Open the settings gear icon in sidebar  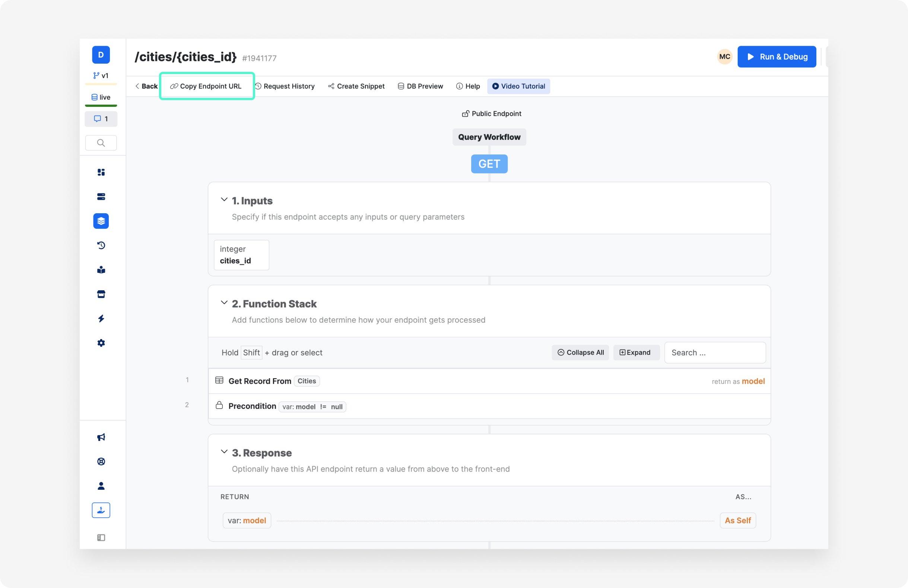click(101, 343)
